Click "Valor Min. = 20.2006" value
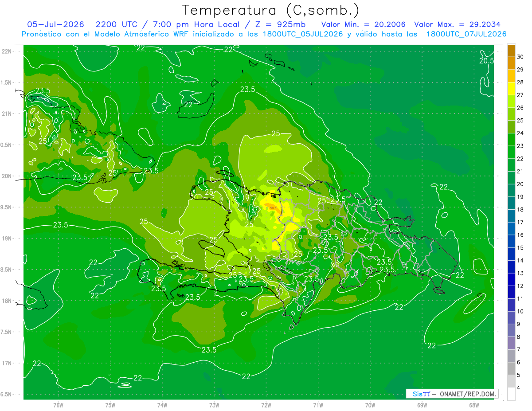 tap(364, 24)
